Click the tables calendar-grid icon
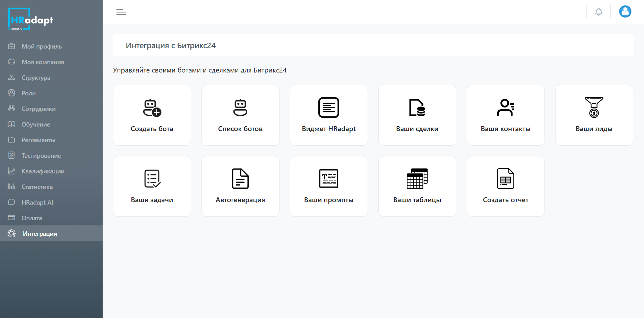Image resolution: width=644 pixels, height=318 pixels. [417, 179]
